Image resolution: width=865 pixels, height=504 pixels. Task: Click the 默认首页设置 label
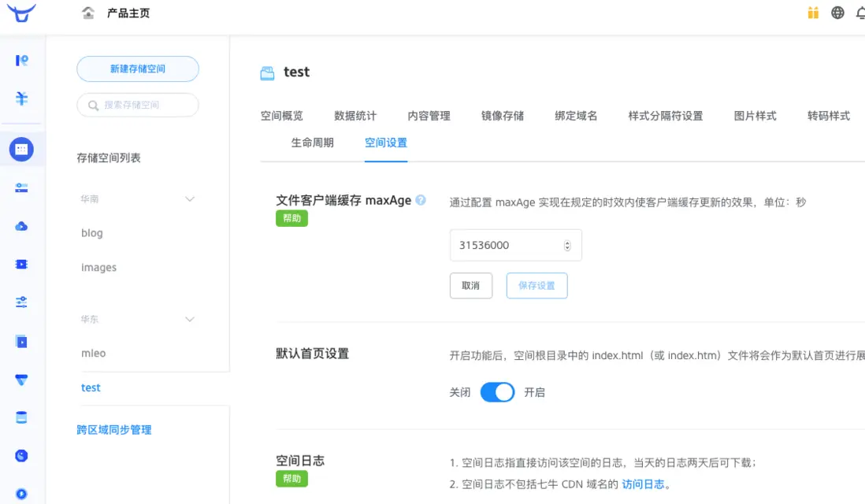pyautogui.click(x=312, y=354)
